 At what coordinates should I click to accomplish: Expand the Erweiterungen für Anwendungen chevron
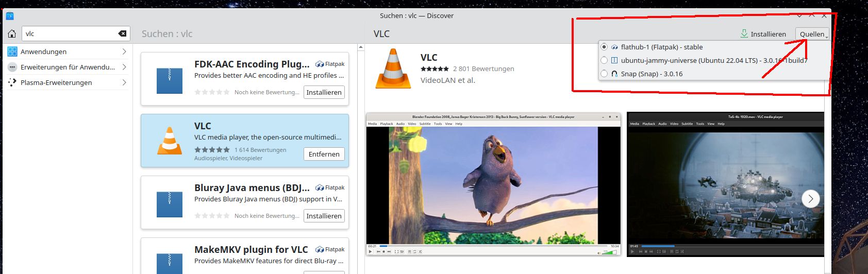coord(124,67)
